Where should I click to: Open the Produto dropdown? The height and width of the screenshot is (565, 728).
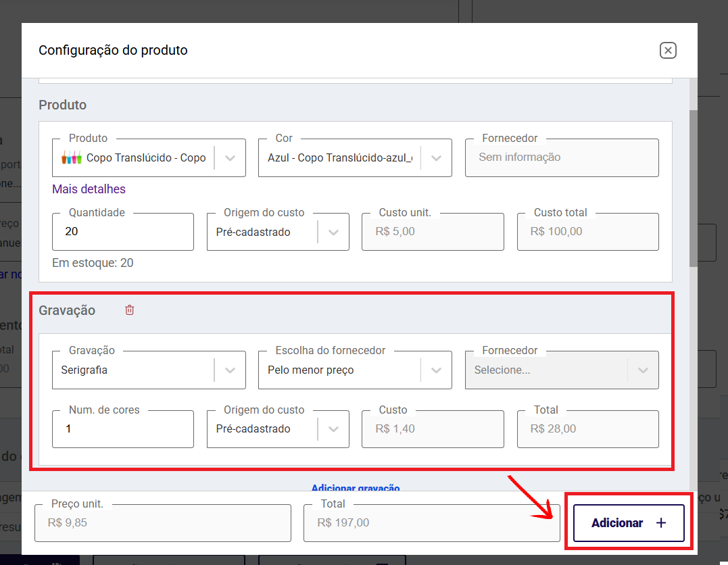click(x=149, y=158)
